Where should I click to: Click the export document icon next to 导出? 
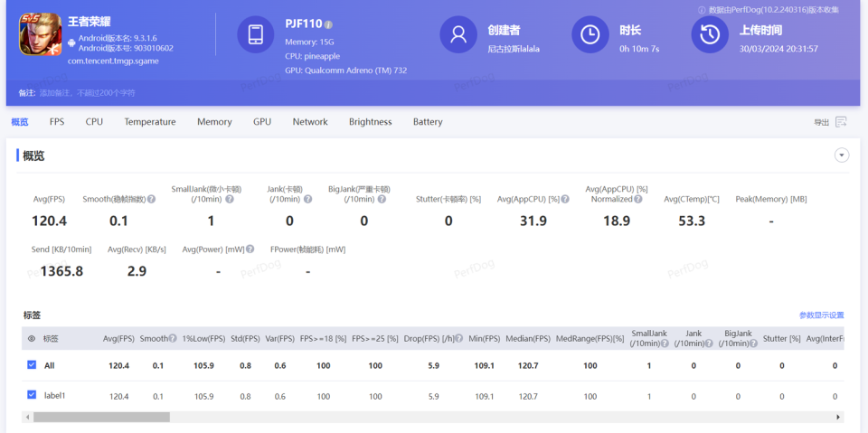842,122
